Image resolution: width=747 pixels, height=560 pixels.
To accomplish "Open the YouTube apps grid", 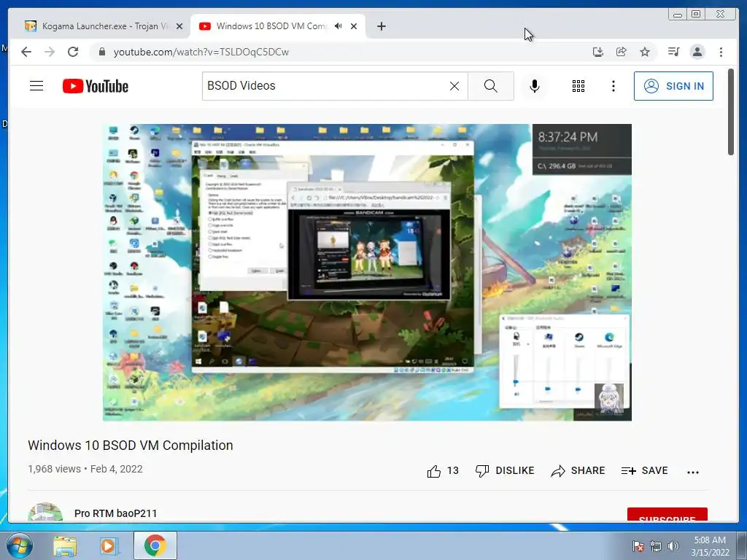I will pos(578,86).
